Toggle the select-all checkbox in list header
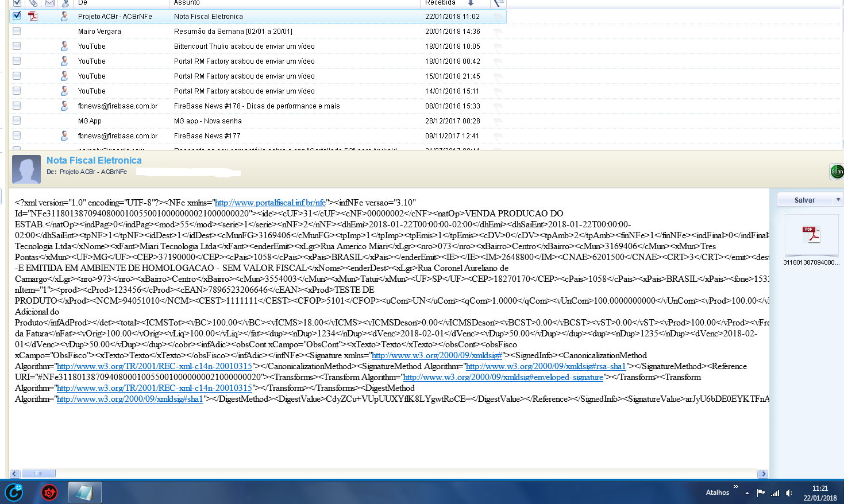The height and width of the screenshot is (504, 844). 17,3
